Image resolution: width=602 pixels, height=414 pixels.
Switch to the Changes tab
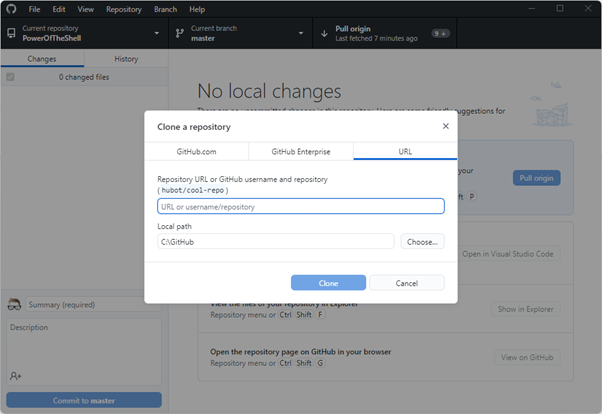(42, 59)
